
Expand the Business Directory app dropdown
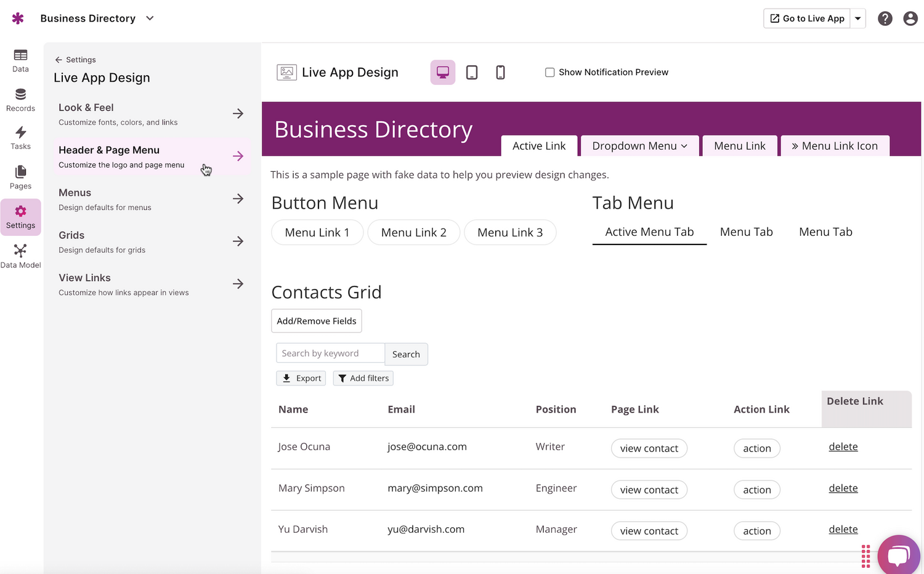pos(150,18)
